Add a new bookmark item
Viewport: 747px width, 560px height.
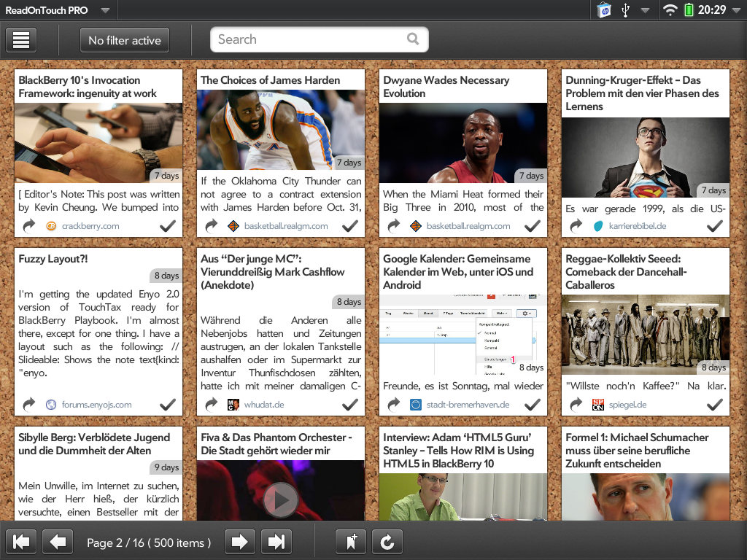click(x=351, y=542)
